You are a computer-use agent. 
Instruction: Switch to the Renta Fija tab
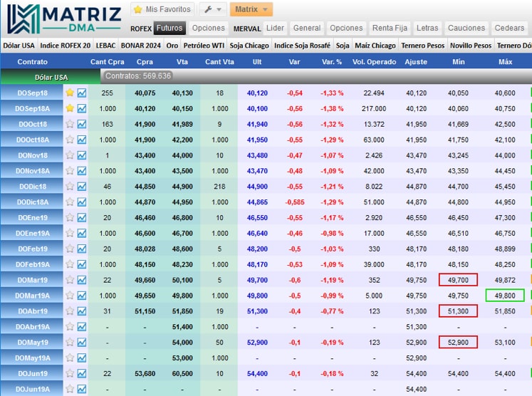[390, 28]
